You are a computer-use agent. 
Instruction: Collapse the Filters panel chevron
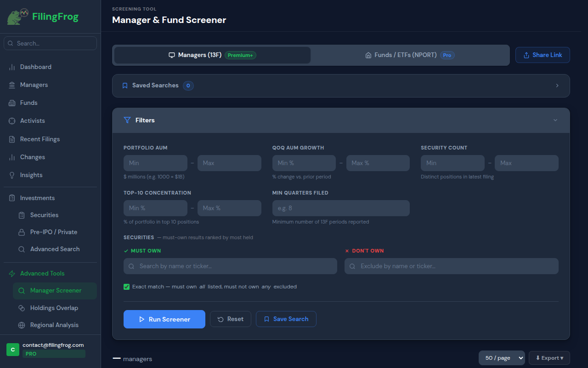[555, 120]
